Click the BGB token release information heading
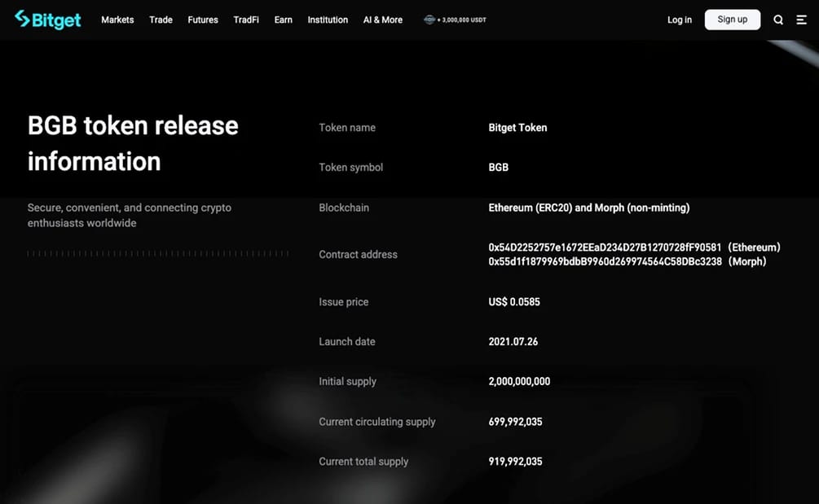Image resolution: width=819 pixels, height=504 pixels. coord(133,143)
